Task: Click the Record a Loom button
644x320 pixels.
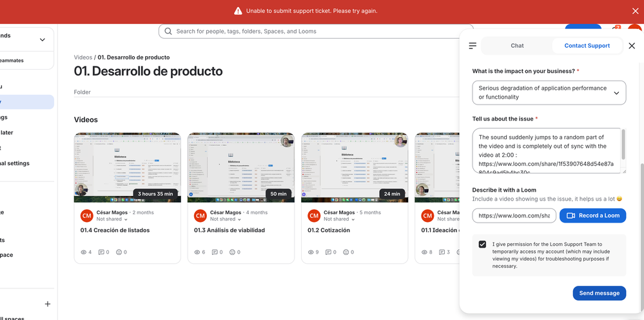Action: point(592,215)
